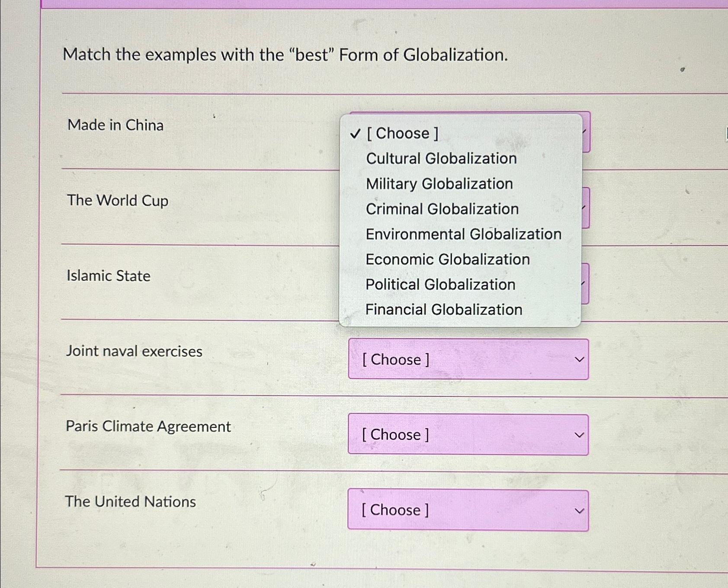Click the chevron on the Joint naval exercises selector

pyautogui.click(x=580, y=359)
